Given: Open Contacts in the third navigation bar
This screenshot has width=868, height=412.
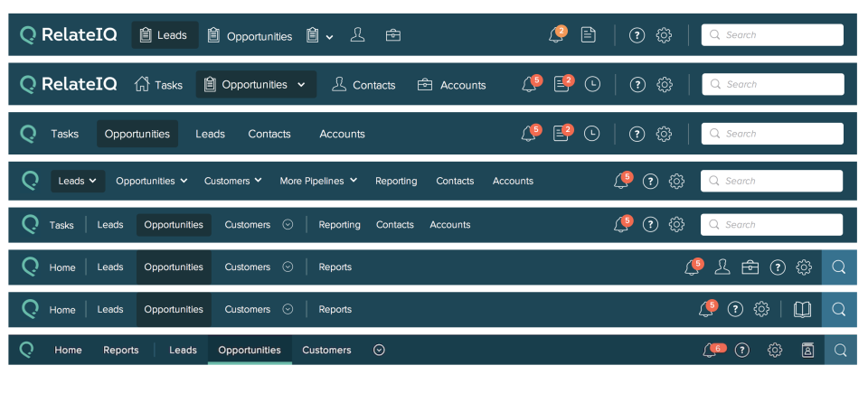Looking at the screenshot, I should (269, 134).
